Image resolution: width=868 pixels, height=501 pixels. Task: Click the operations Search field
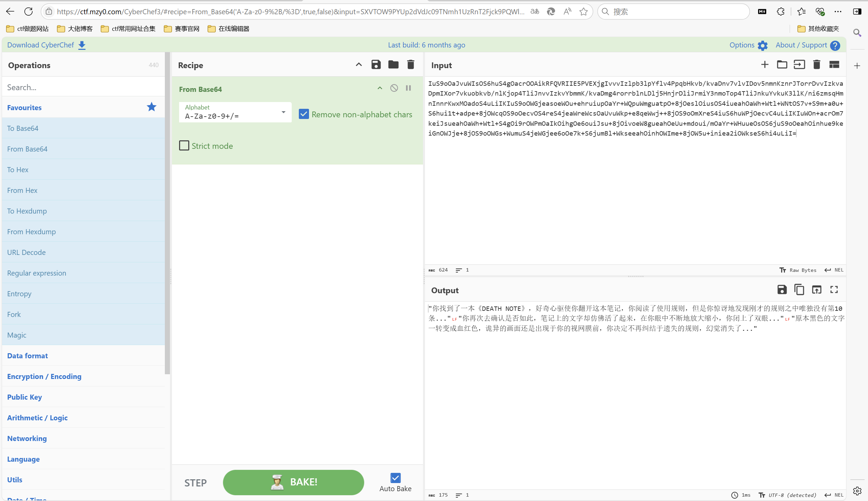(83, 87)
